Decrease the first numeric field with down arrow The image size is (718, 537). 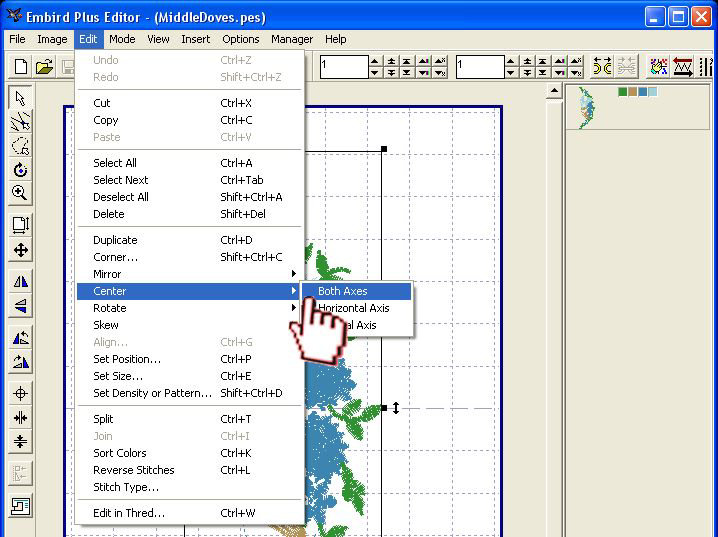[x=375, y=73]
